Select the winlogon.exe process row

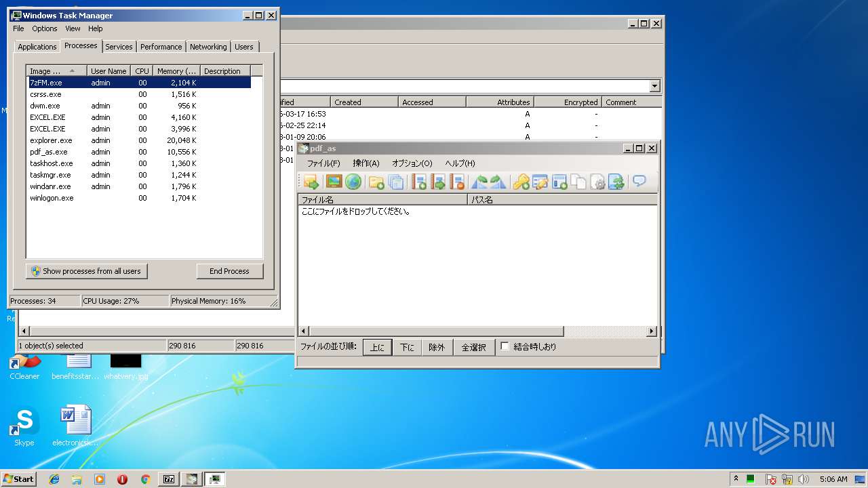pos(138,198)
